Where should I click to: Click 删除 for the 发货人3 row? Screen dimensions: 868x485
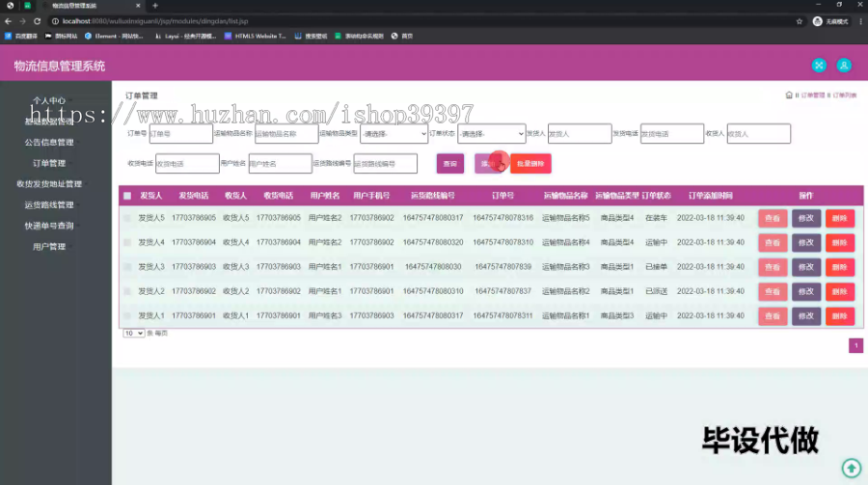click(840, 267)
